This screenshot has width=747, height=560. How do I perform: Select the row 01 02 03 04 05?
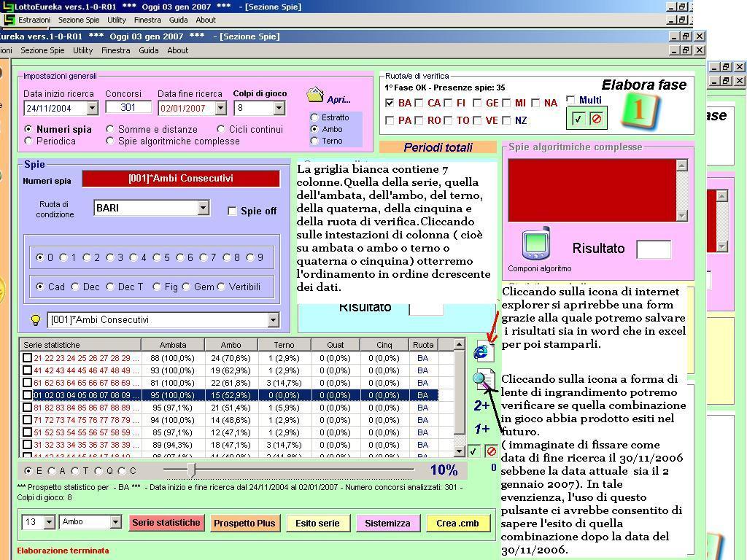[230, 395]
